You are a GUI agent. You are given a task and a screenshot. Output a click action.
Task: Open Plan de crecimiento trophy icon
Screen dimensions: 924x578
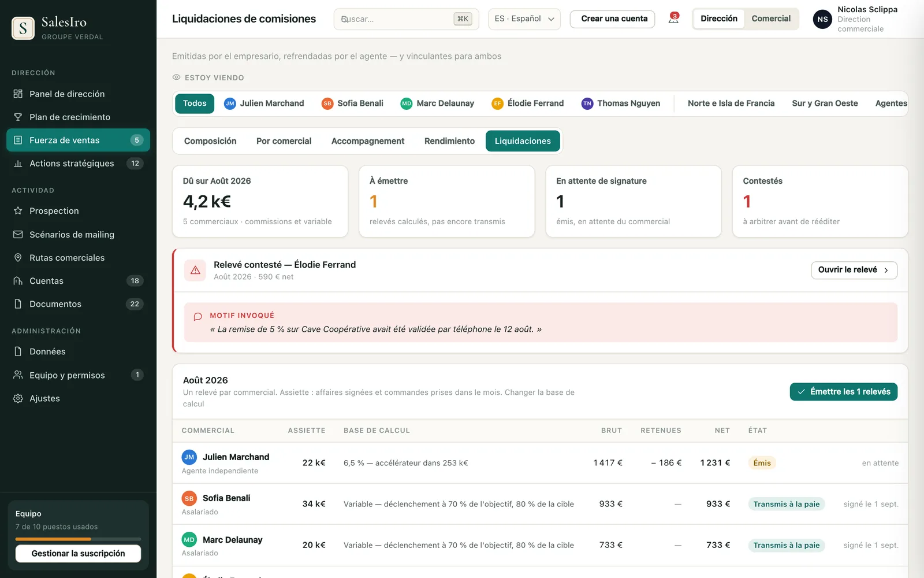tap(18, 117)
